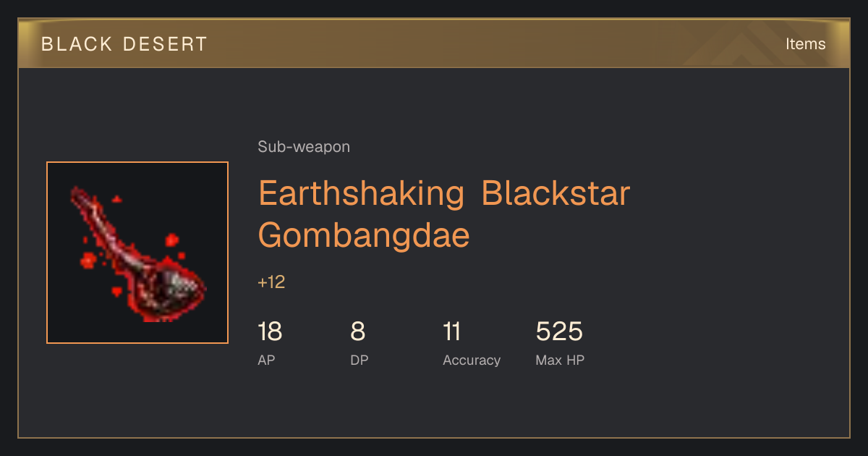Click the Sub-weapon category label
Screen dimensions: 868x456
tap(304, 147)
